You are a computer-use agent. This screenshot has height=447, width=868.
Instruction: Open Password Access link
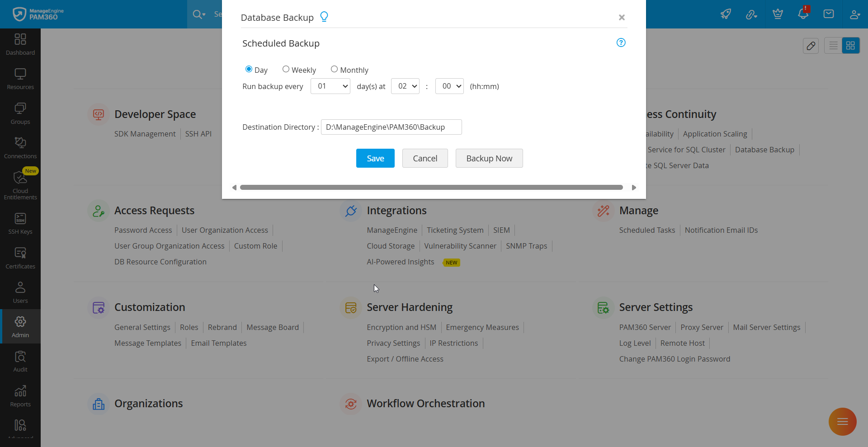143,230
